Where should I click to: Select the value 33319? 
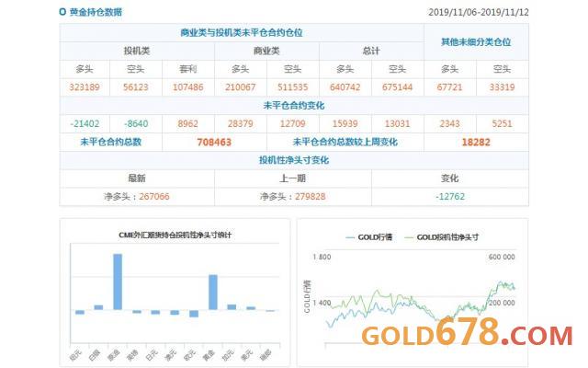[502, 87]
